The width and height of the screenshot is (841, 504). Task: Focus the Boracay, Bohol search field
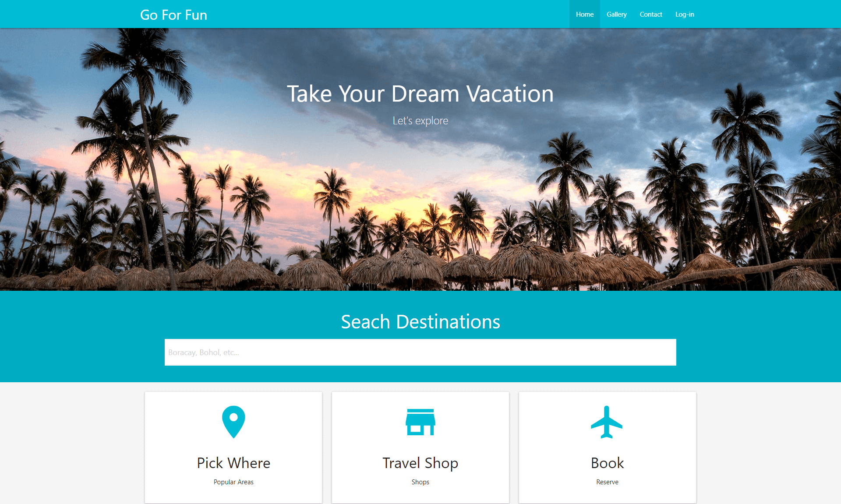420,352
